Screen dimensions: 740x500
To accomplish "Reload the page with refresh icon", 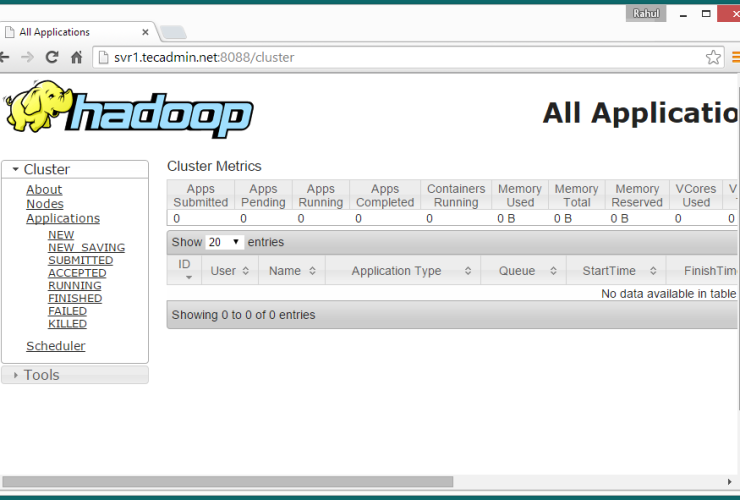I will pyautogui.click(x=52, y=58).
